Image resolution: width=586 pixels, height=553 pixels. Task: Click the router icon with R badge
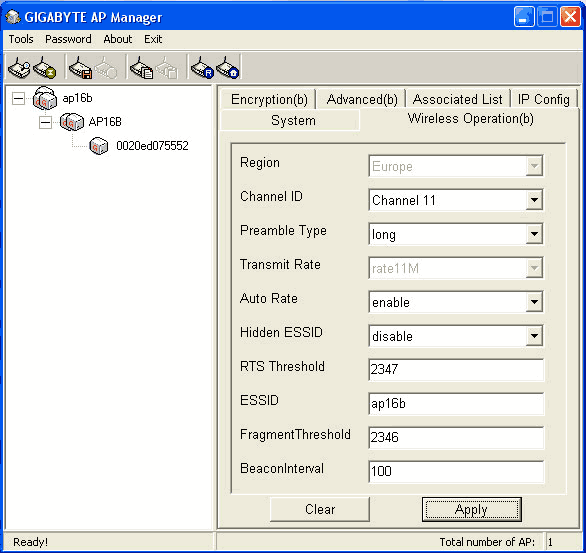click(x=202, y=68)
